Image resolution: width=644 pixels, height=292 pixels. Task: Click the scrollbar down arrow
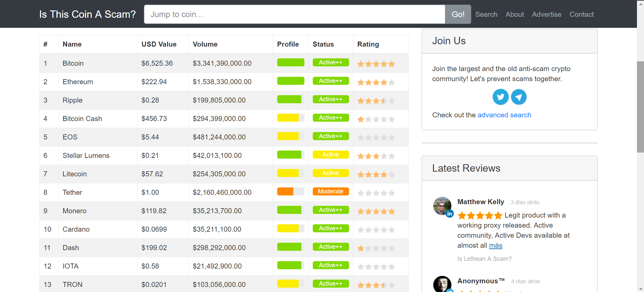[x=640, y=289]
